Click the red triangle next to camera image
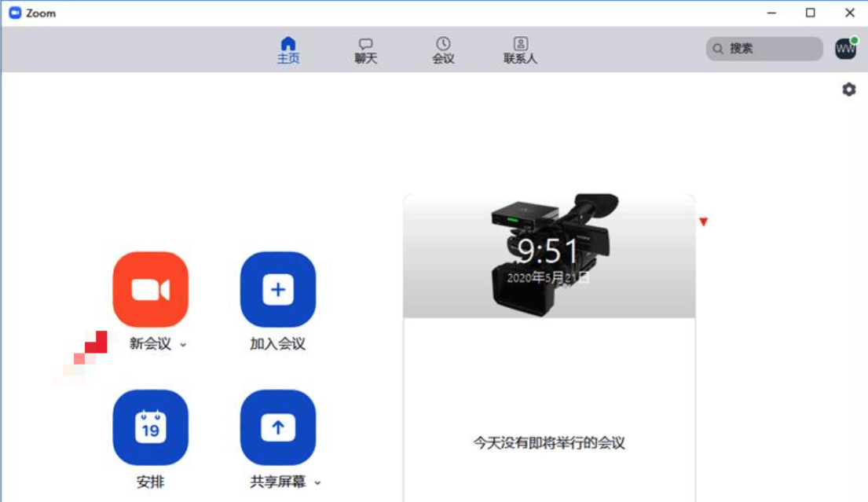Viewport: 868px width, 502px height. pos(704,222)
